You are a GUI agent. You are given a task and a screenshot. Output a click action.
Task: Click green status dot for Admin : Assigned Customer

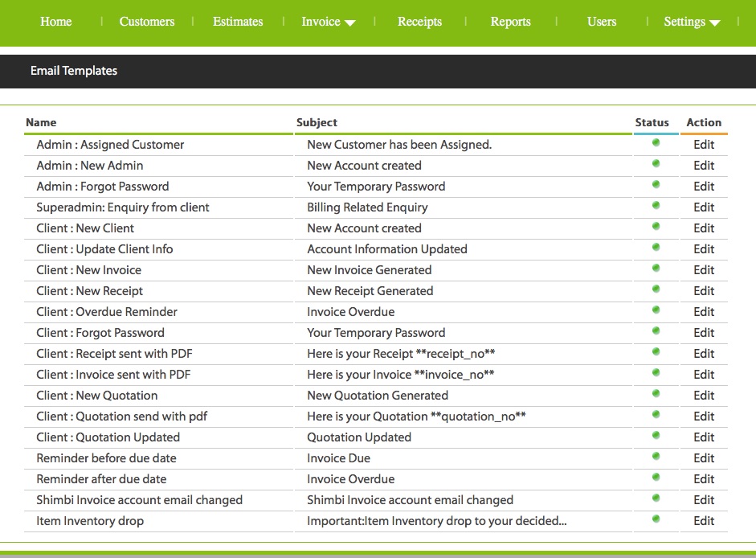click(x=656, y=143)
